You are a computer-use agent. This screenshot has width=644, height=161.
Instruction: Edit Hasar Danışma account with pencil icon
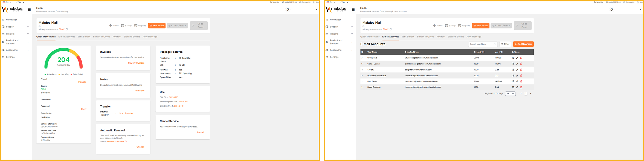[x=517, y=87]
